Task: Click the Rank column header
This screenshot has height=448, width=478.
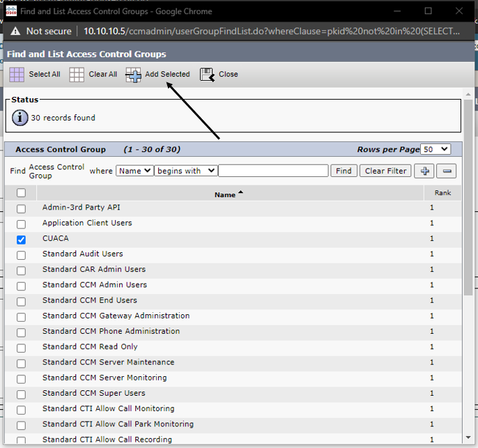Action: [x=442, y=192]
